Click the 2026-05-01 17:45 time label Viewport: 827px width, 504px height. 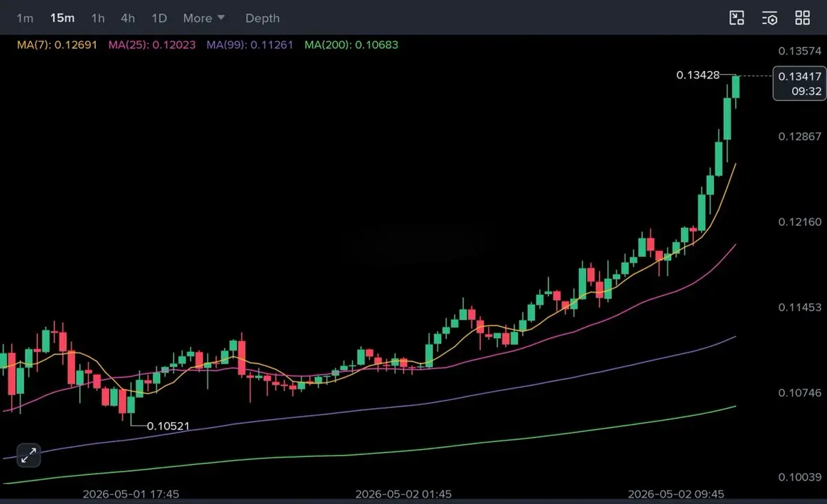tap(131, 494)
